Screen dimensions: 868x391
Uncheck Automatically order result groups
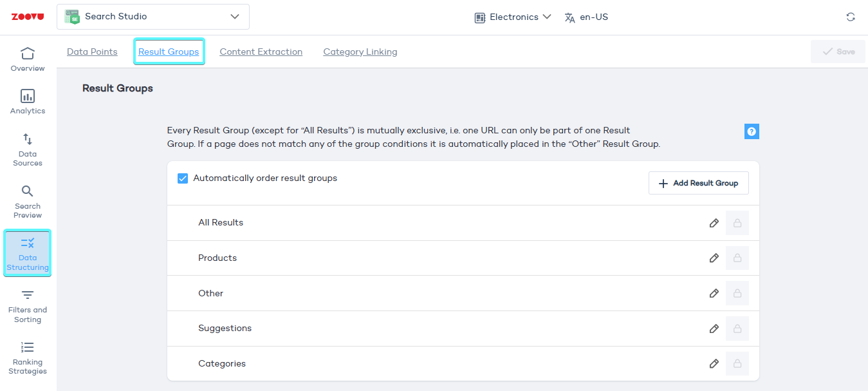coord(183,178)
